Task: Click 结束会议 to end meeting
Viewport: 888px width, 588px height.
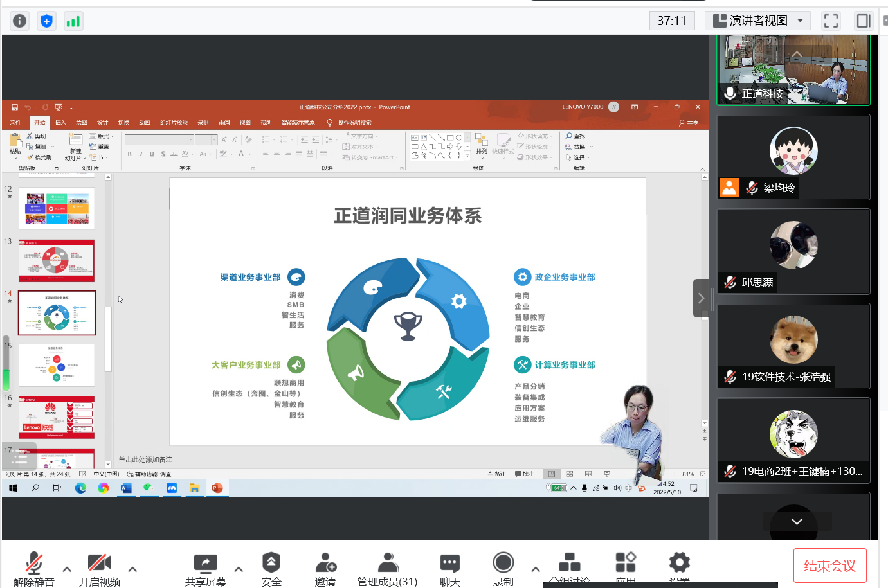Action: (x=829, y=566)
